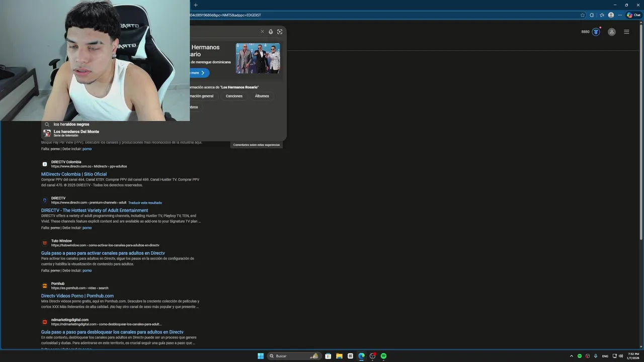Open visual search camera icon
This screenshot has width=644, height=362.
280,32
